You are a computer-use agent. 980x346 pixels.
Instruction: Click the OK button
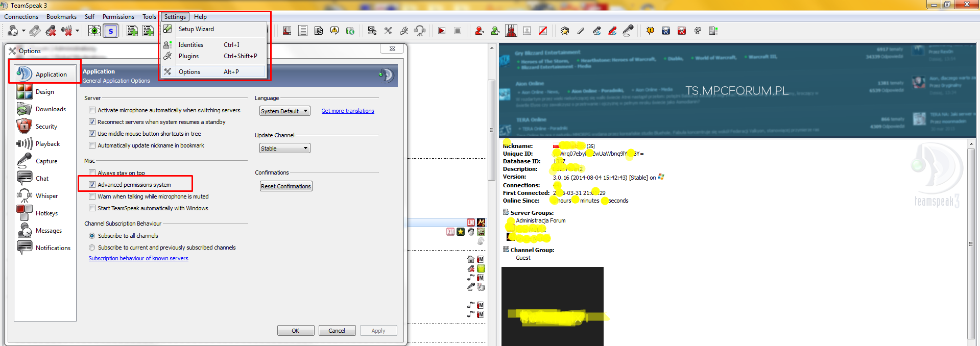coord(296,331)
